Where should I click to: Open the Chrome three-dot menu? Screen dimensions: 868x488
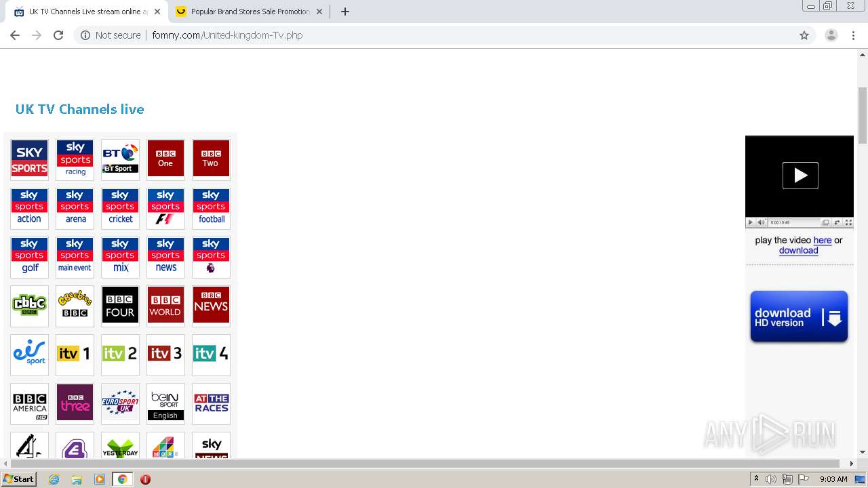(x=854, y=35)
